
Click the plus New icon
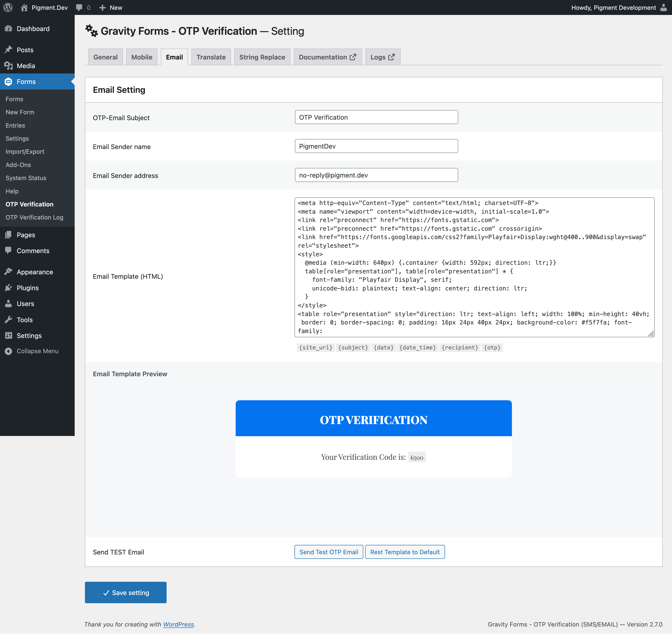tap(102, 7)
